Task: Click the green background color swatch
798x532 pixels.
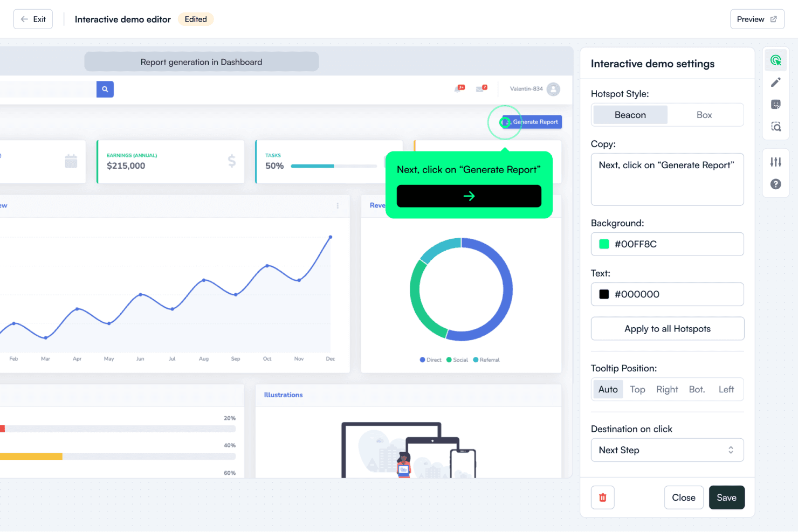Action: 604,244
